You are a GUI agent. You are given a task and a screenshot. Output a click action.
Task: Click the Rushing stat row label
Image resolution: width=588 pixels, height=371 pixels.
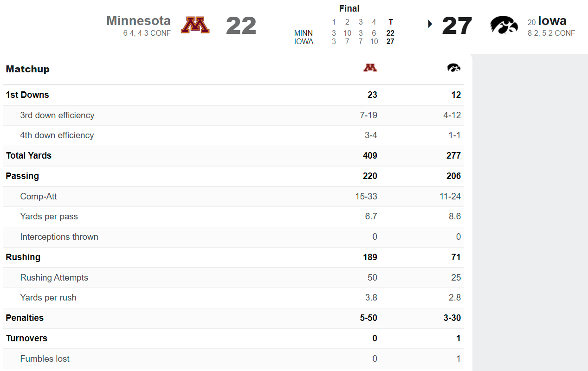click(x=23, y=257)
